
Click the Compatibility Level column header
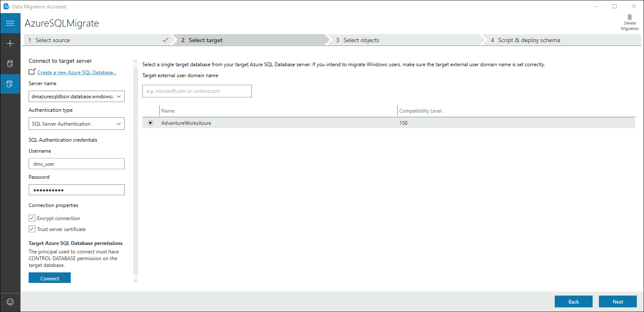[420, 111]
